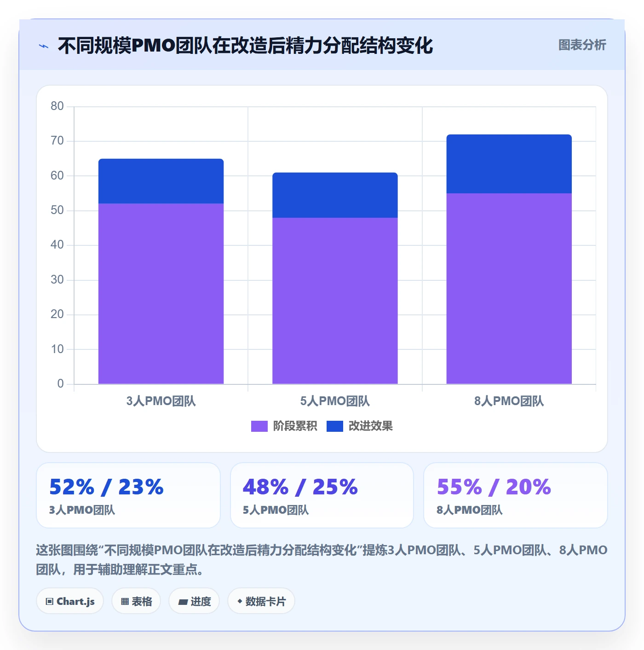The width and height of the screenshot is (644, 650).
Task: Click the bar icon in 进度 tag
Action: coord(183,602)
